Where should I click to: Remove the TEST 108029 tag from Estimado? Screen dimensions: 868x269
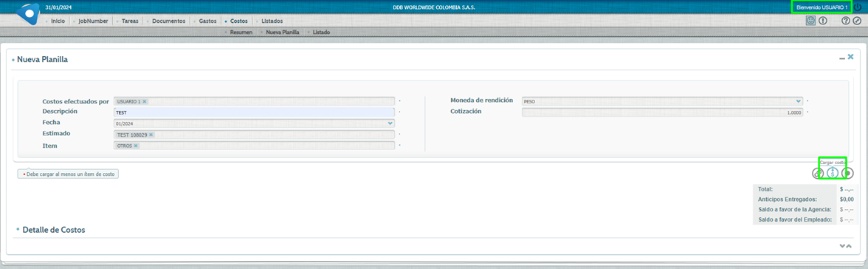tap(151, 134)
